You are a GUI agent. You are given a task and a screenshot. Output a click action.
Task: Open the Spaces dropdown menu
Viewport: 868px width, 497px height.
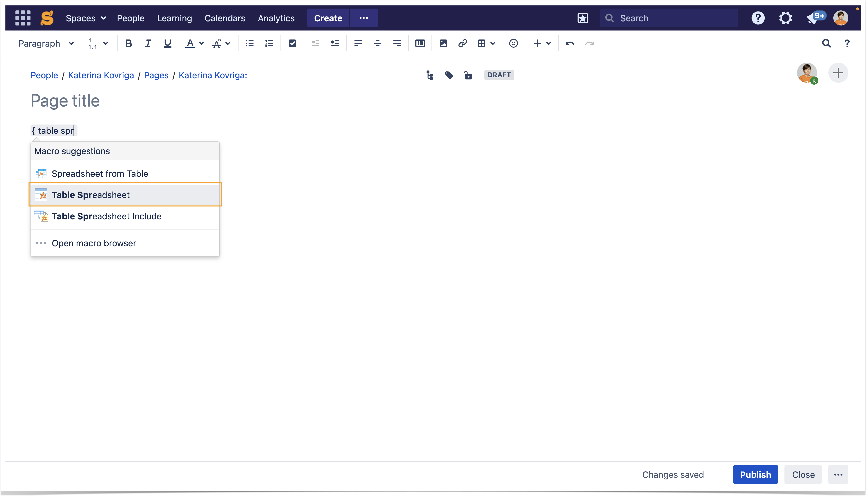pyautogui.click(x=86, y=18)
